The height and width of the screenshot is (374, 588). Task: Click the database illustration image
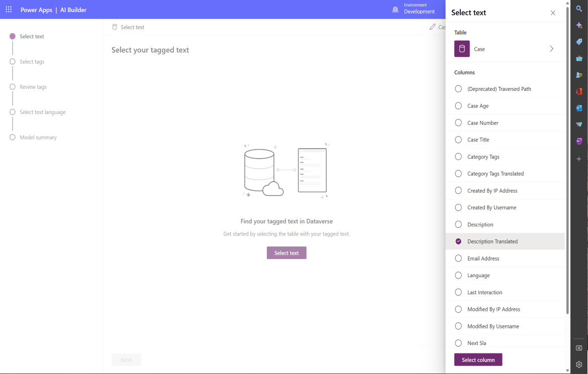tap(286, 171)
